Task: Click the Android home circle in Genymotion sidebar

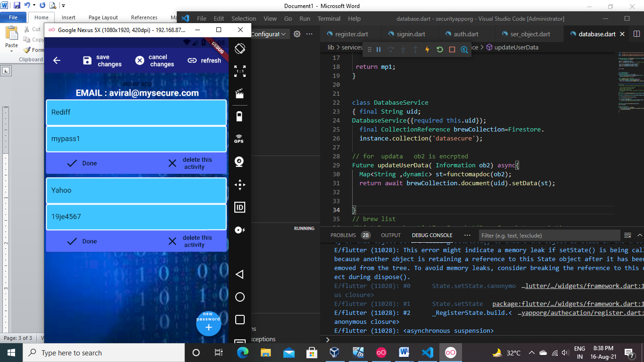Action: 239,297
